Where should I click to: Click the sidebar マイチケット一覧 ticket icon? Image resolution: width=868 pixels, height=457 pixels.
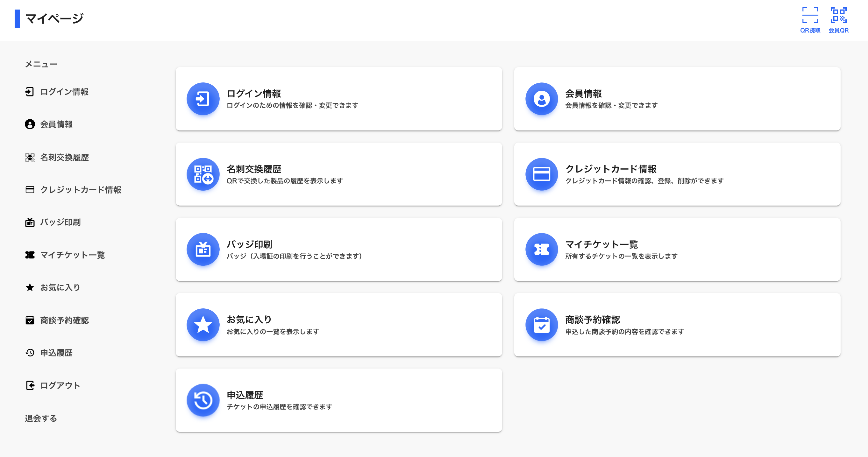coord(30,255)
